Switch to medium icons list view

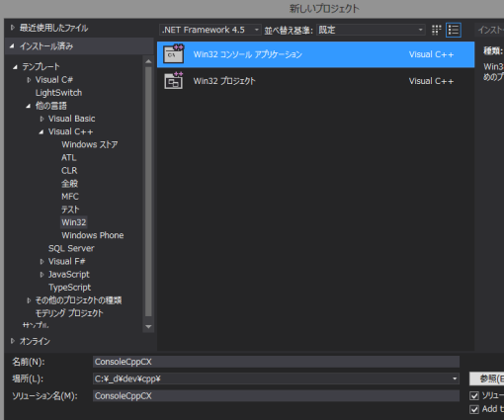454,30
